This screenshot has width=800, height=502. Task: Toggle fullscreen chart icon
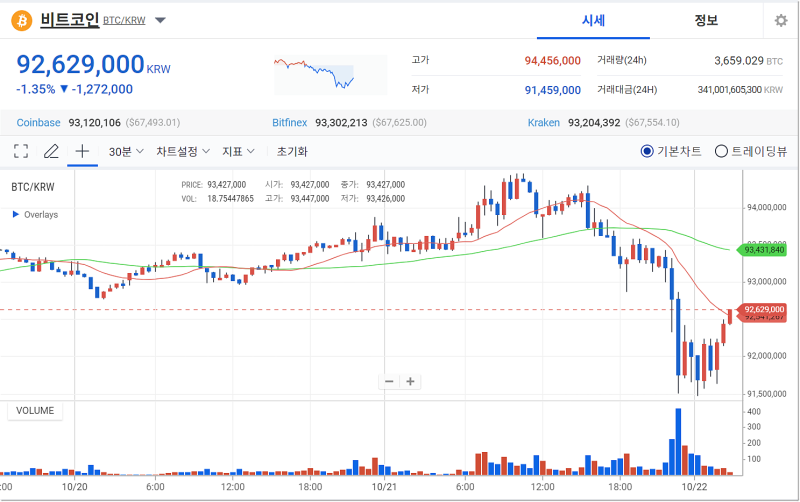[21, 151]
